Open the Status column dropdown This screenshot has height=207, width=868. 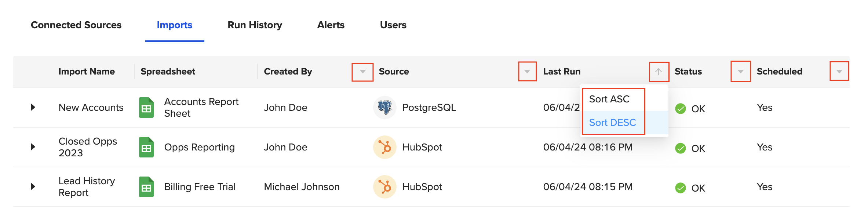(741, 72)
